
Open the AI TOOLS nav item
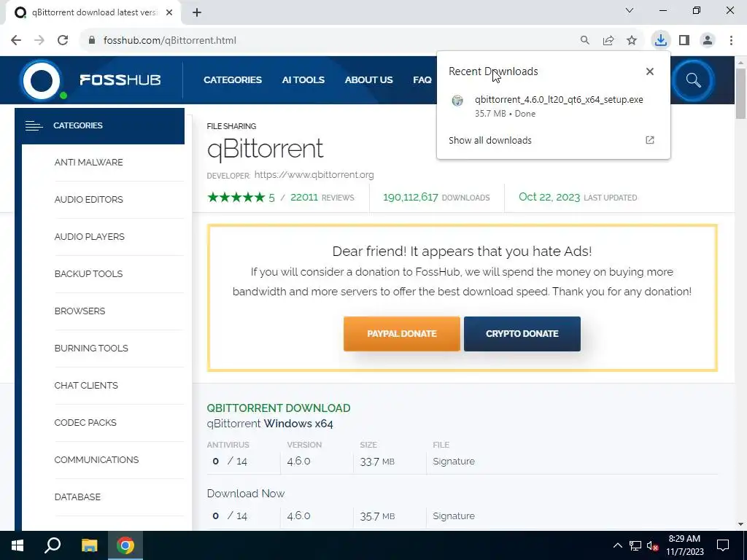[303, 80]
